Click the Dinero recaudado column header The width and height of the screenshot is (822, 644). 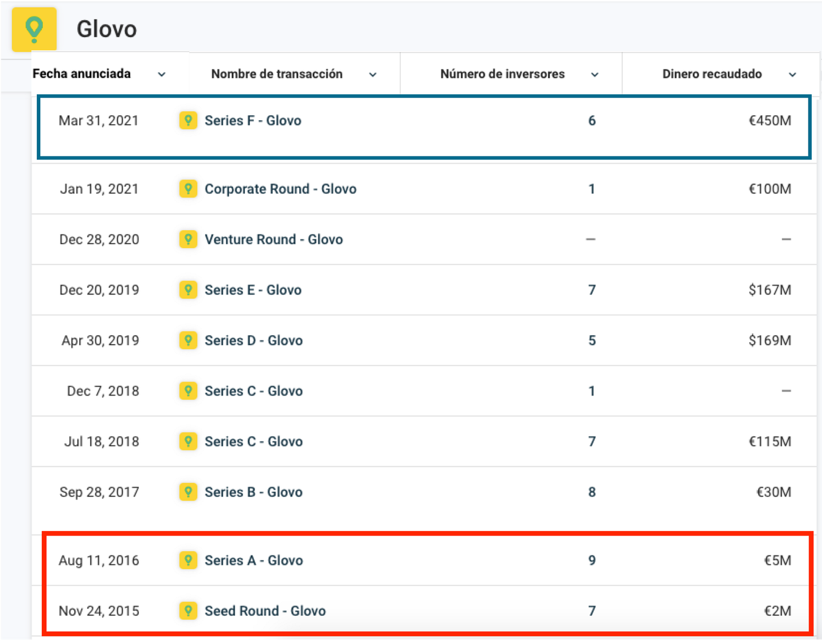pos(712,74)
